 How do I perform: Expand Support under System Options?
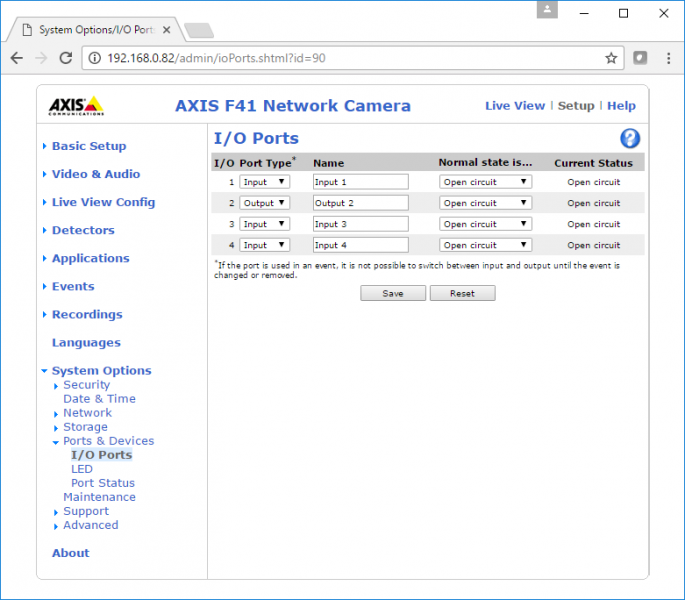(x=86, y=511)
